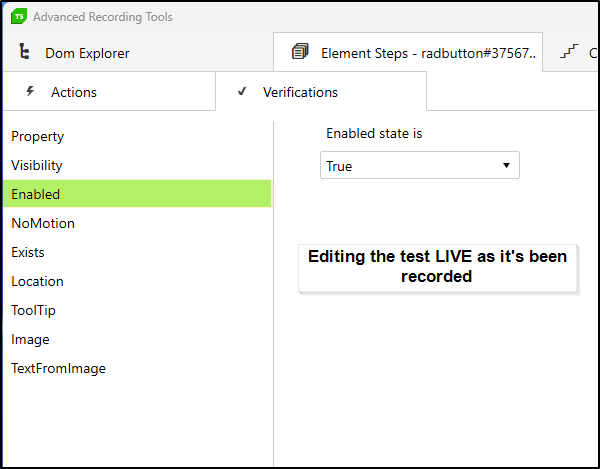Click the checkmark icon beside Verifications
Image resolution: width=600 pixels, height=469 pixels.
point(242,92)
